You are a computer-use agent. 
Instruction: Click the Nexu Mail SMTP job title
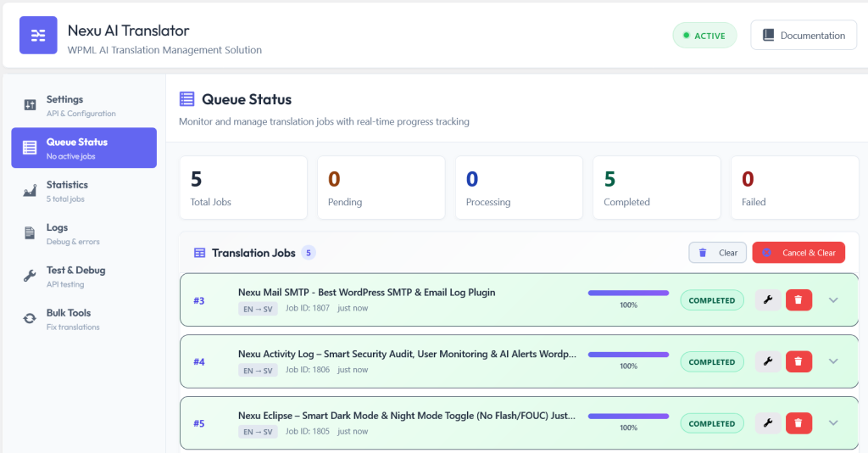pyautogui.click(x=366, y=293)
